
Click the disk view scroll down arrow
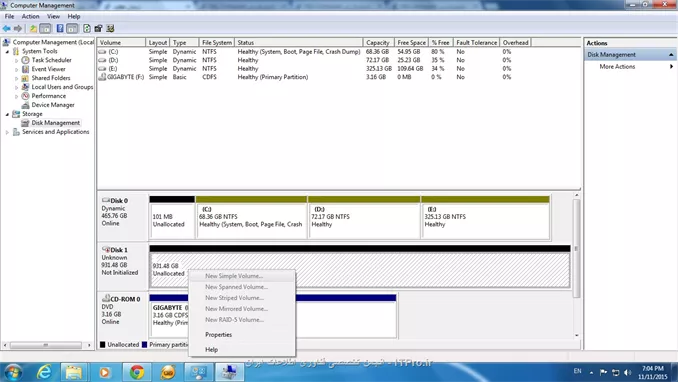tap(576, 336)
